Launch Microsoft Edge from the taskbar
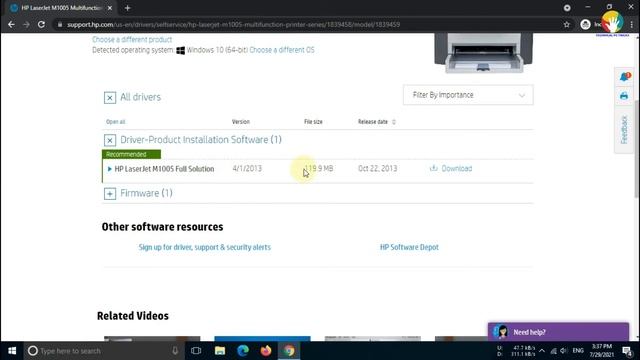Image resolution: width=640 pixels, height=360 pixels. [243, 351]
